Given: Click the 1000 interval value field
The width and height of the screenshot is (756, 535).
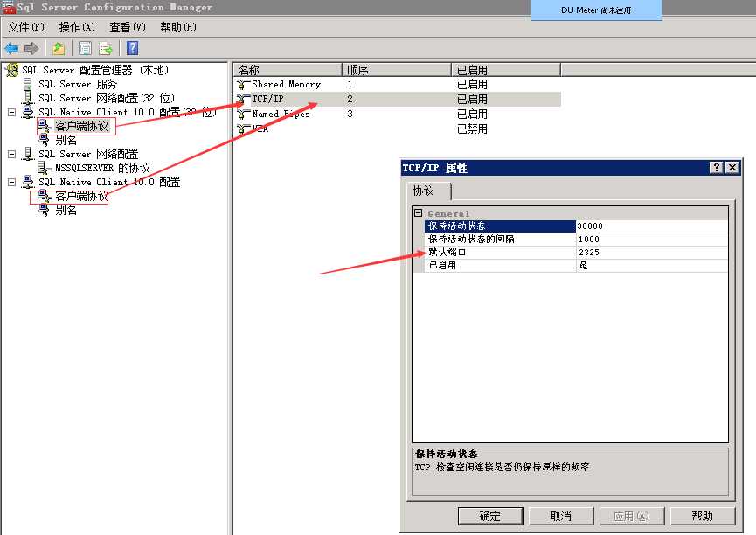Looking at the screenshot, I should tap(652, 239).
